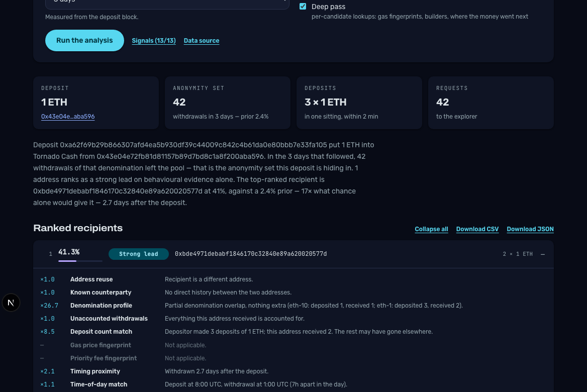Click the Known counterparty signal label
This screenshot has width=587, height=392.
pyautogui.click(x=101, y=292)
